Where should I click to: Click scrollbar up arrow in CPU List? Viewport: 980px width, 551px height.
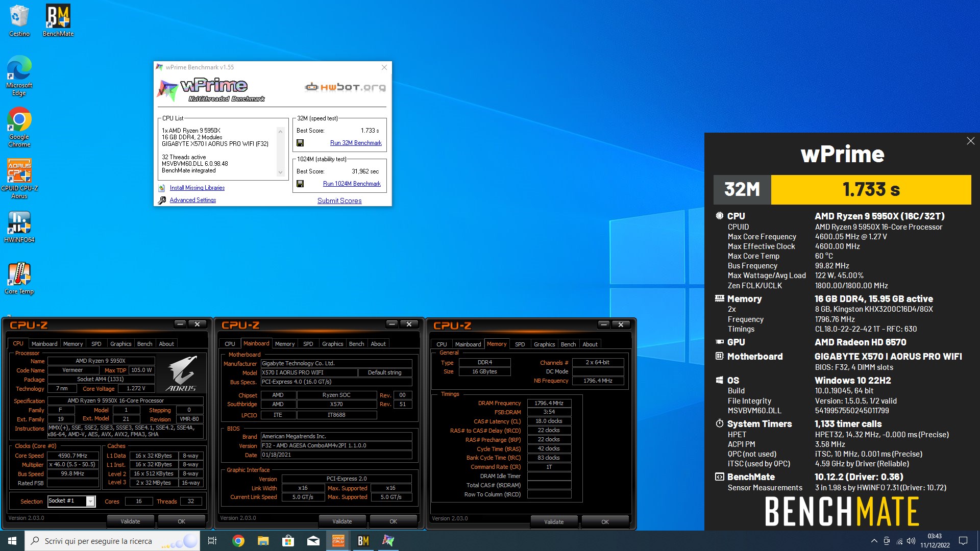(280, 132)
